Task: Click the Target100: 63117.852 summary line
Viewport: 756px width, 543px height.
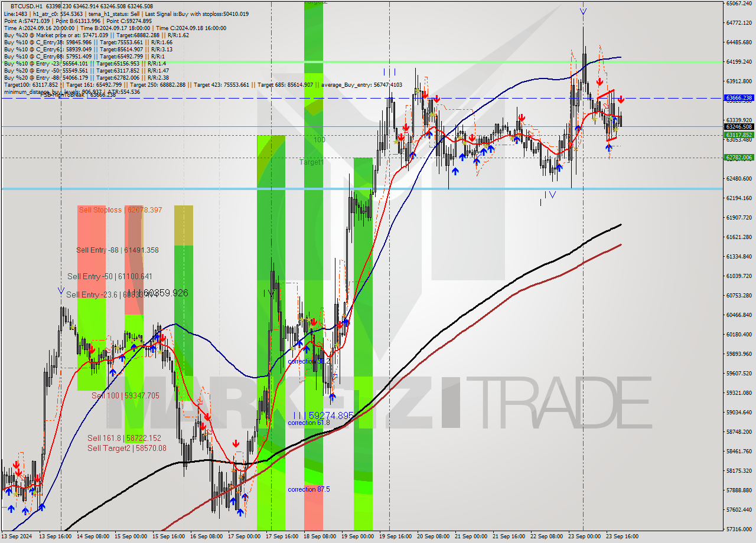Action: point(203,84)
